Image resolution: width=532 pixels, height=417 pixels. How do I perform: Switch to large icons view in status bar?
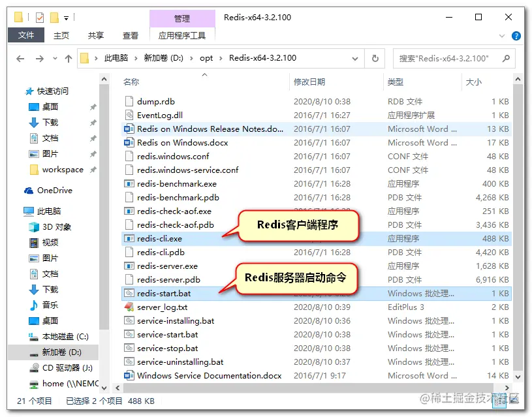(x=514, y=401)
